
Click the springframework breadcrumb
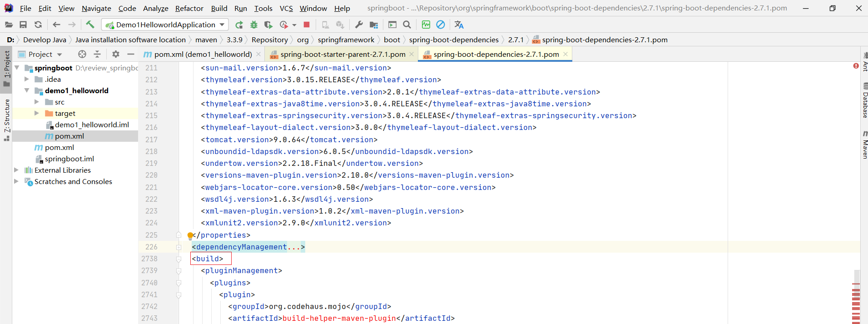[346, 40]
